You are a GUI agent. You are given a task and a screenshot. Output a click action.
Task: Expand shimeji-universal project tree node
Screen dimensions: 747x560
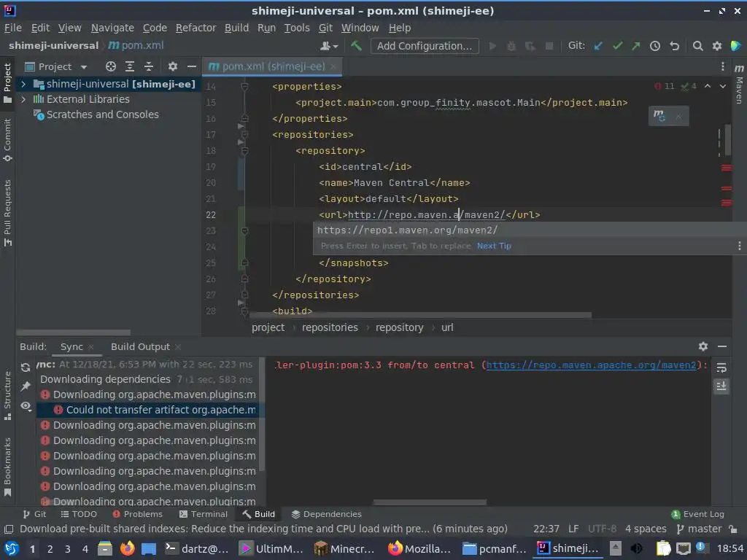(x=23, y=85)
